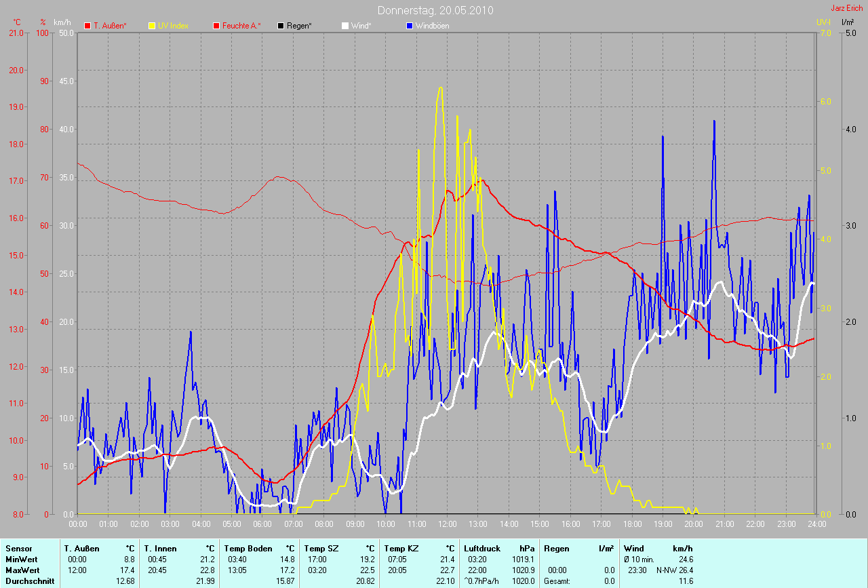Screen dimensions: 868x588
Task: Click the '50.0' wind speed axis value
Action: [x=66, y=33]
